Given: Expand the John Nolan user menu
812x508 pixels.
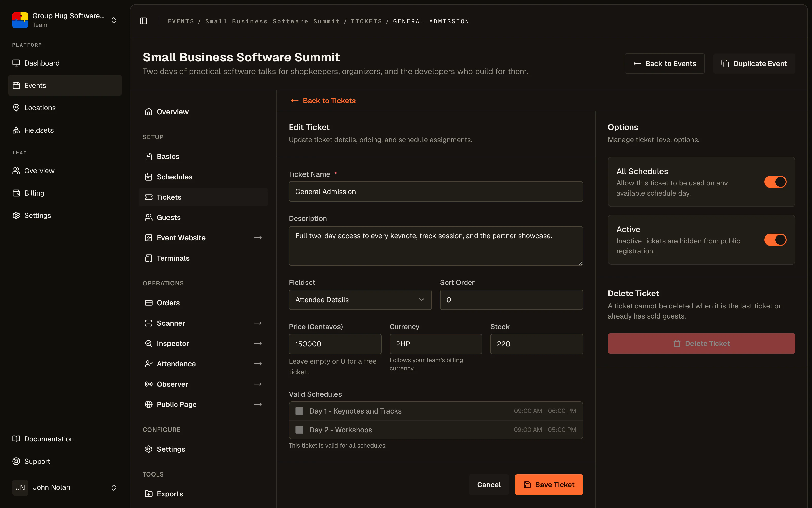Looking at the screenshot, I should click(x=114, y=487).
